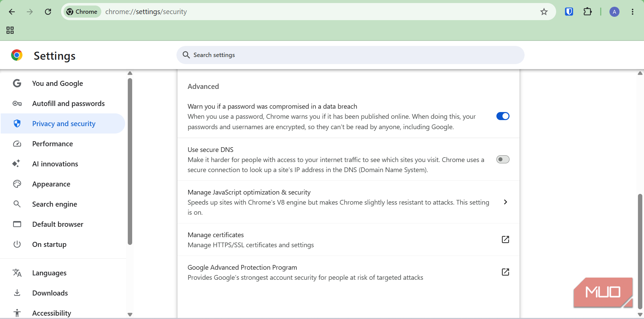Click sidebar scroll down arrow

[x=130, y=315]
